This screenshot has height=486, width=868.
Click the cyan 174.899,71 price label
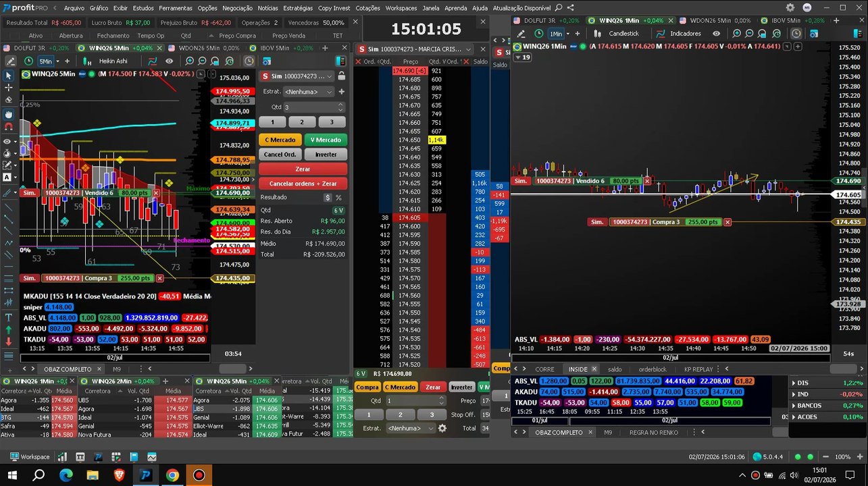(x=233, y=124)
